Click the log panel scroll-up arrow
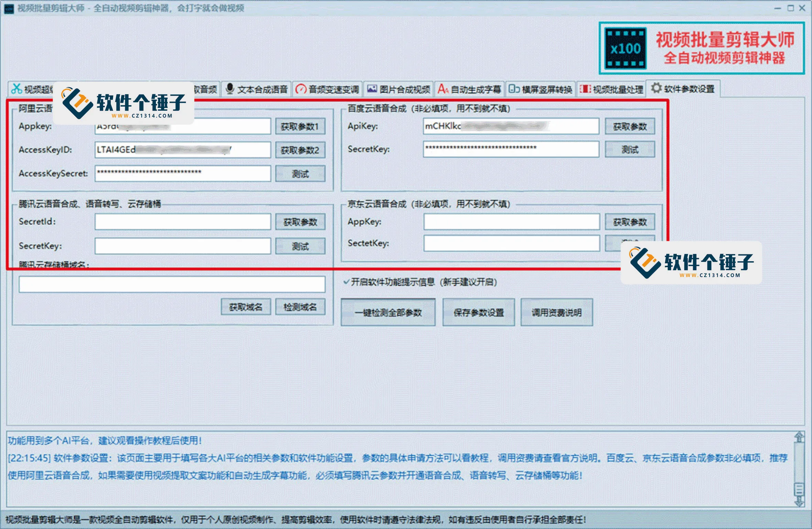 pos(799,437)
